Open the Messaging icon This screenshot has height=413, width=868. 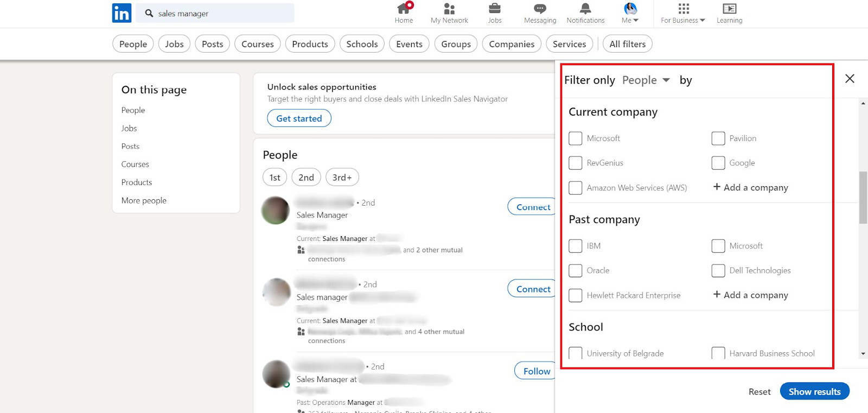[x=540, y=9]
